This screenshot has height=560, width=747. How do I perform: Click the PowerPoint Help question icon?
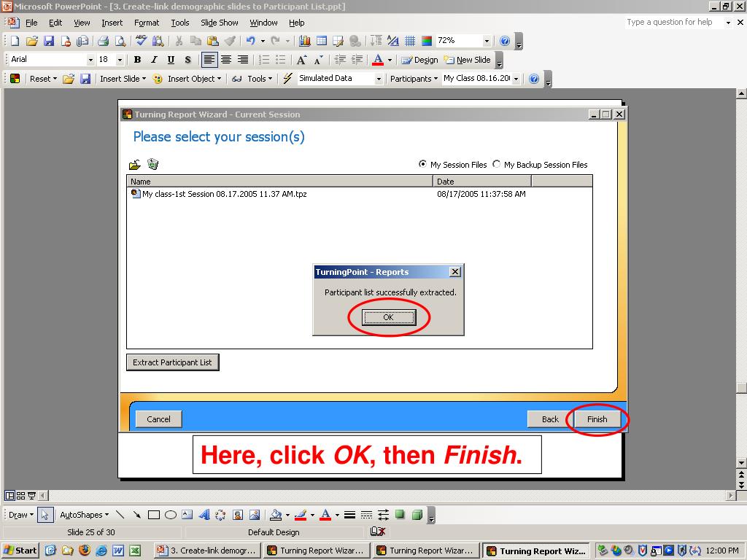pos(505,41)
